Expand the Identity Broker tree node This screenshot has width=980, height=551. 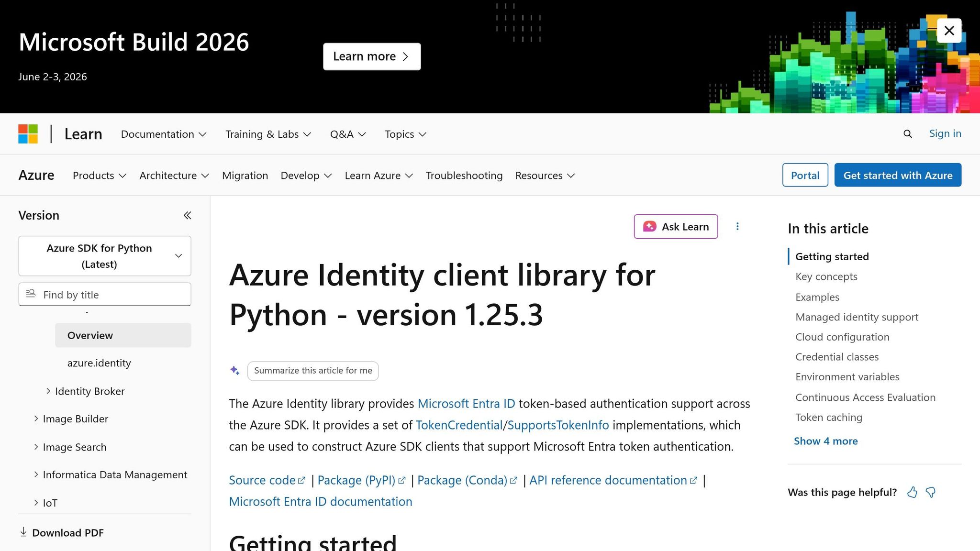tap(48, 391)
